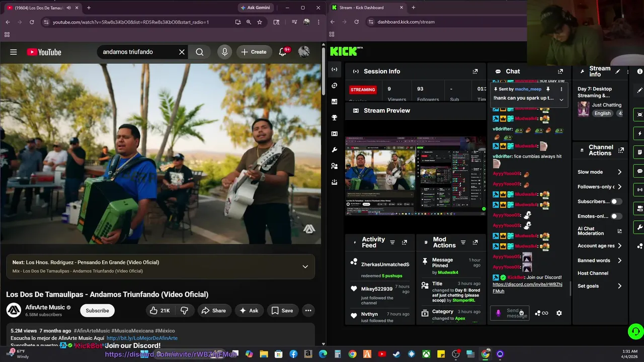
Task: Open a new tab in Kick window
Action: pos(413,8)
